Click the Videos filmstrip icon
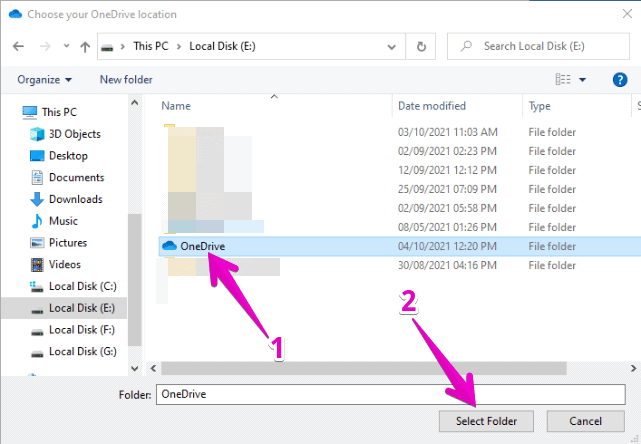 pos(37,265)
